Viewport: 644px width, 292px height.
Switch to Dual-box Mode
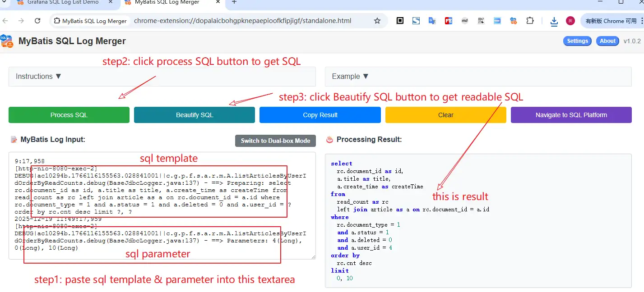pyautogui.click(x=275, y=141)
